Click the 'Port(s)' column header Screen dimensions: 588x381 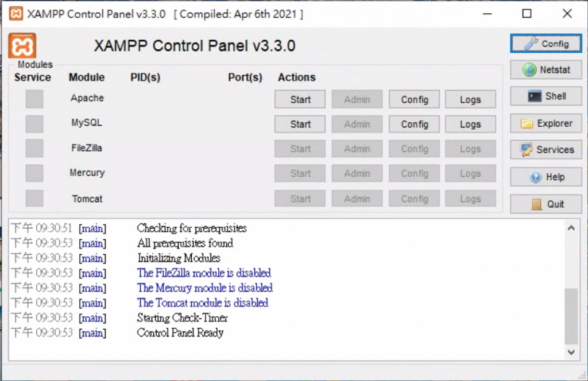coord(245,77)
